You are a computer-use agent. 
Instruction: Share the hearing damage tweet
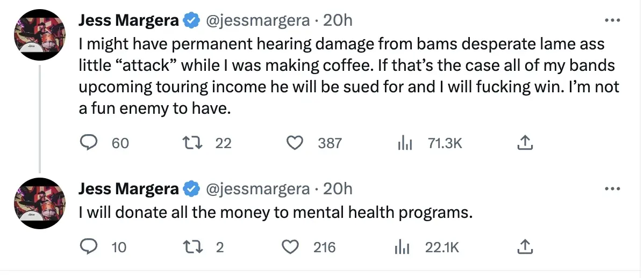click(524, 143)
